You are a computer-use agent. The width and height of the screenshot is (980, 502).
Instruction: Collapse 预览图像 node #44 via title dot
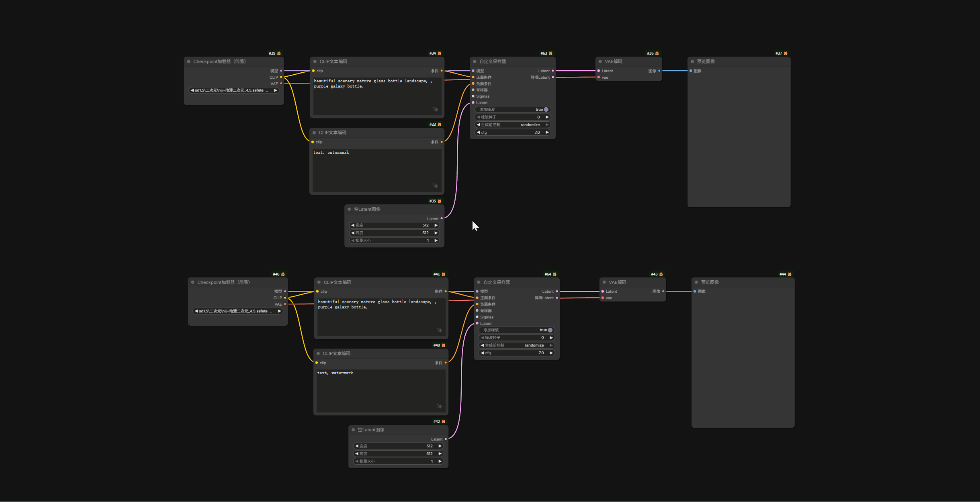point(696,282)
